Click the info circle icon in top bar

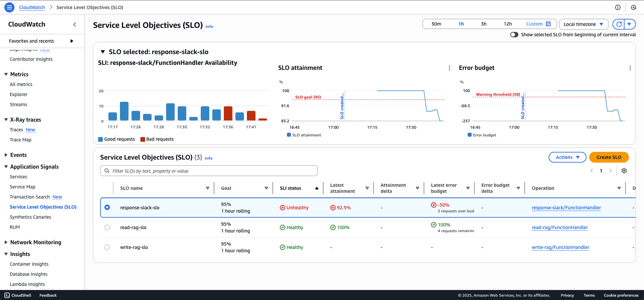coord(617,7)
